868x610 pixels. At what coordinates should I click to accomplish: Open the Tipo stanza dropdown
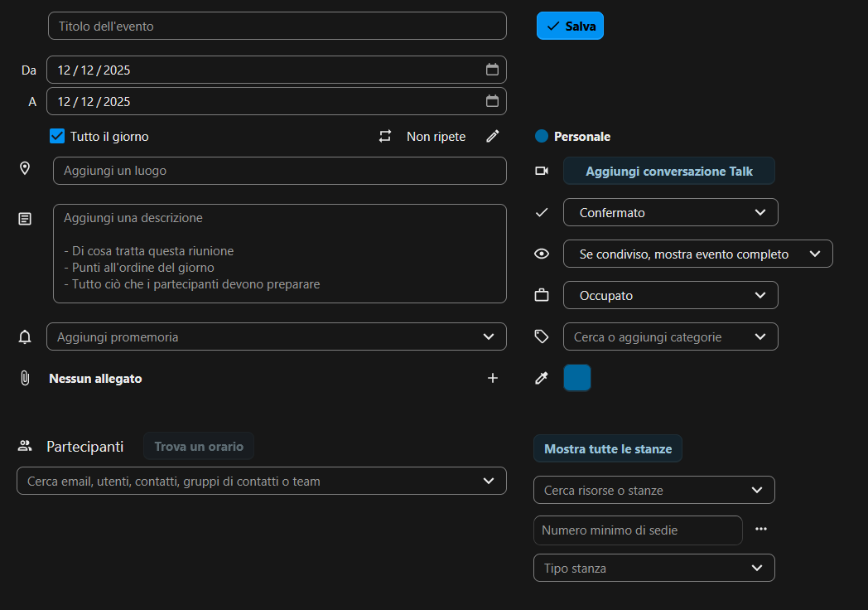click(x=653, y=569)
